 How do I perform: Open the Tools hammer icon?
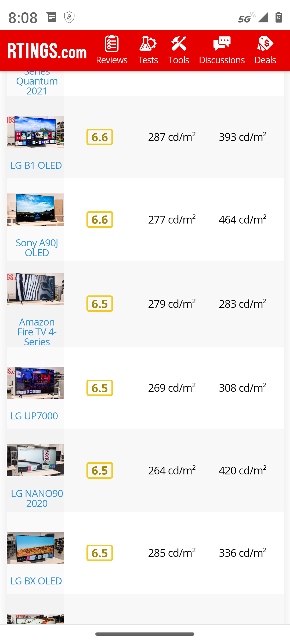click(179, 43)
